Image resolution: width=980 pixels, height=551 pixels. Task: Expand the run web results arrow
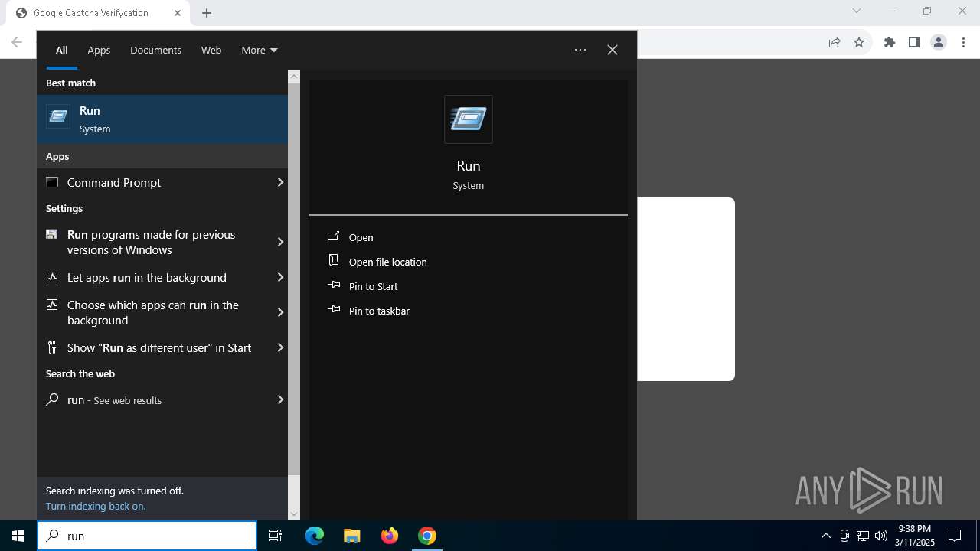[280, 399]
